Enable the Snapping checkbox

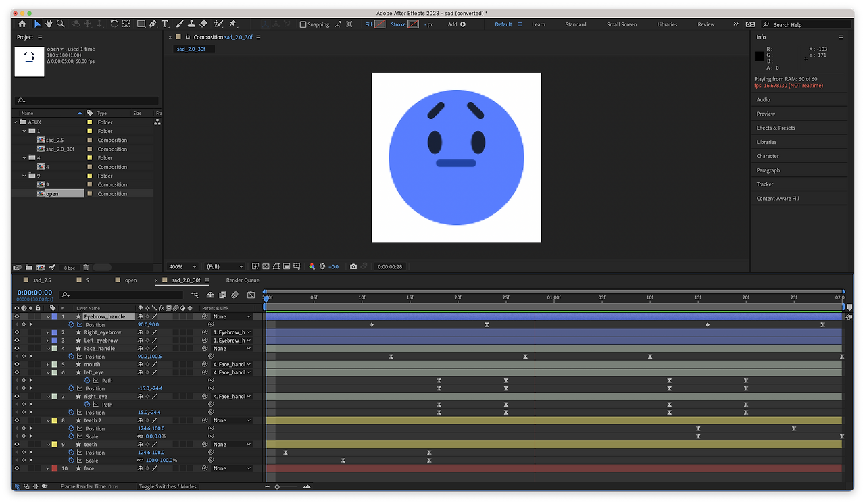[x=303, y=24]
